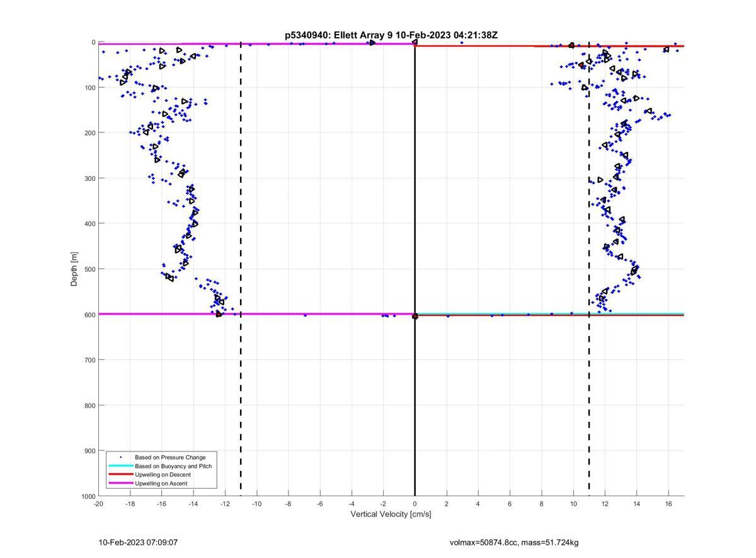756x558 pixels.
Task: Click the 'Vertical Velocity [cm/s]' axis label
Action: 391,514
